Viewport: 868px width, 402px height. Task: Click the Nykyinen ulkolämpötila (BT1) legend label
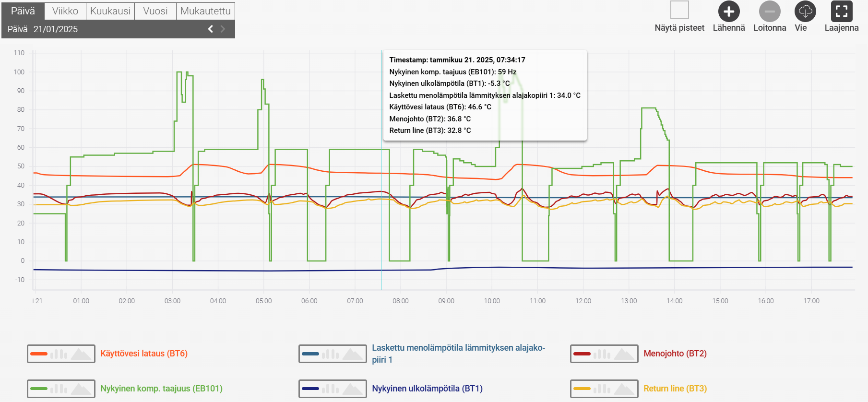point(427,389)
